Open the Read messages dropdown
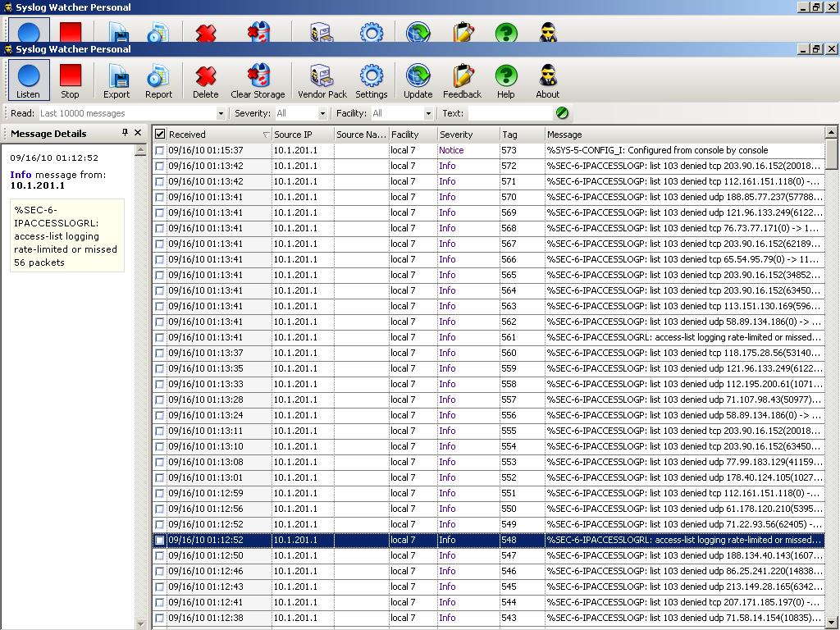The image size is (840, 630). pyautogui.click(x=221, y=113)
